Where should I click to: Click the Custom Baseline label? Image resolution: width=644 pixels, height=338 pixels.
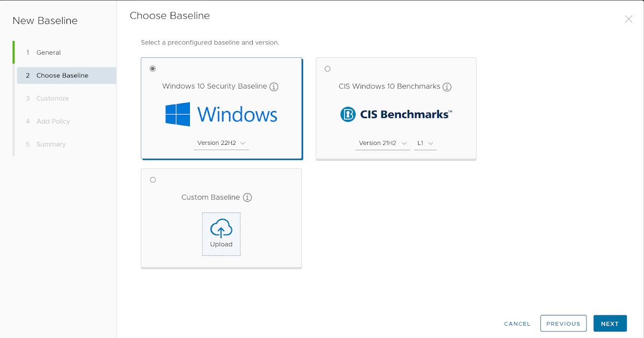(210, 197)
